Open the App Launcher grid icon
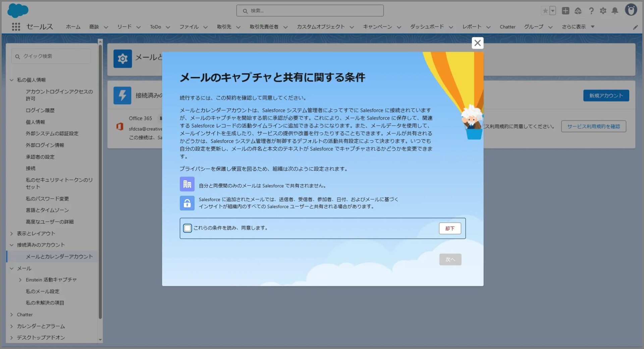644x349 pixels. [x=16, y=27]
